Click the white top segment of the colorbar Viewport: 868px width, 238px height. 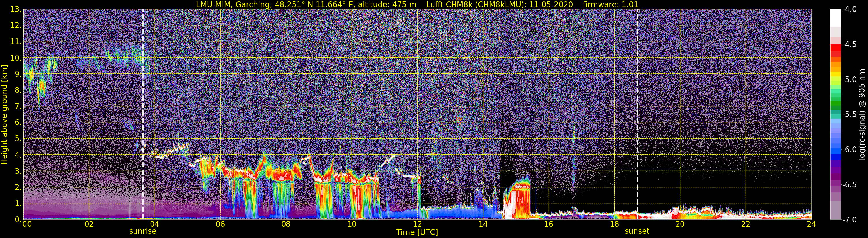pos(835,18)
